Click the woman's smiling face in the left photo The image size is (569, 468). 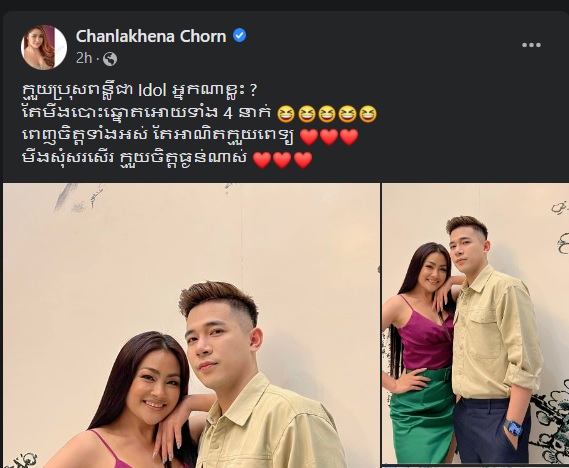pyautogui.click(x=154, y=390)
